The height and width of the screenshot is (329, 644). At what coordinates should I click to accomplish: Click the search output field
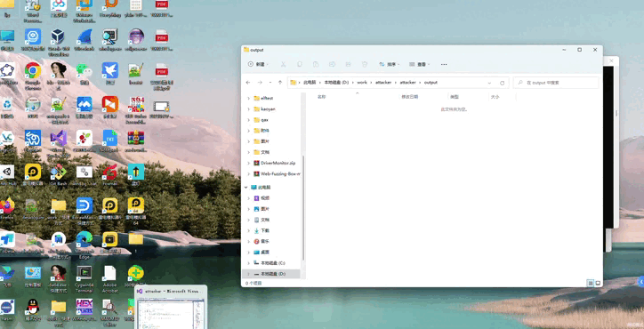[x=556, y=83]
